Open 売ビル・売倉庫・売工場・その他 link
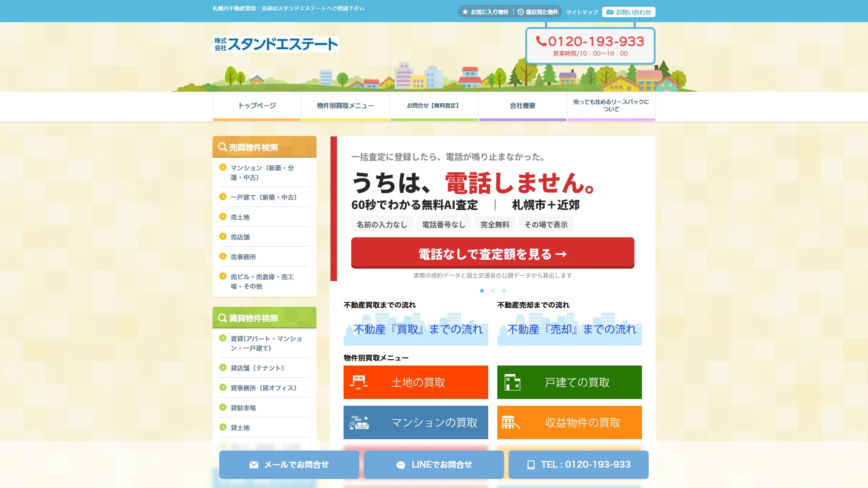The height and width of the screenshot is (488, 868). pos(262,282)
